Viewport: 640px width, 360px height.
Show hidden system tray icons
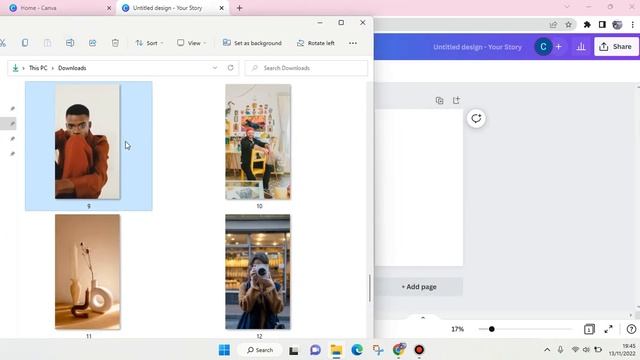[x=547, y=350]
